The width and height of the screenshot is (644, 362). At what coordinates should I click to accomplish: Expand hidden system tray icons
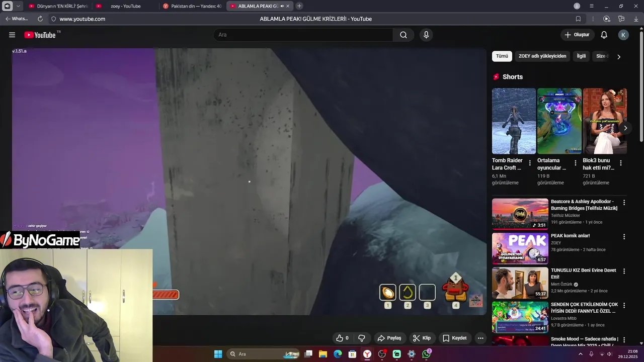[580, 354]
